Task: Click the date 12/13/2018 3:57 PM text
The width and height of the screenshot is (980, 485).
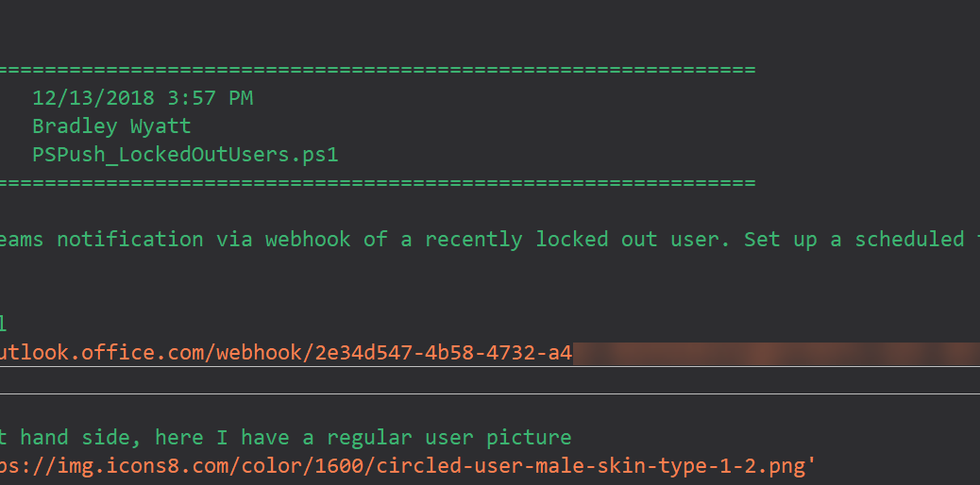Action: tap(143, 98)
